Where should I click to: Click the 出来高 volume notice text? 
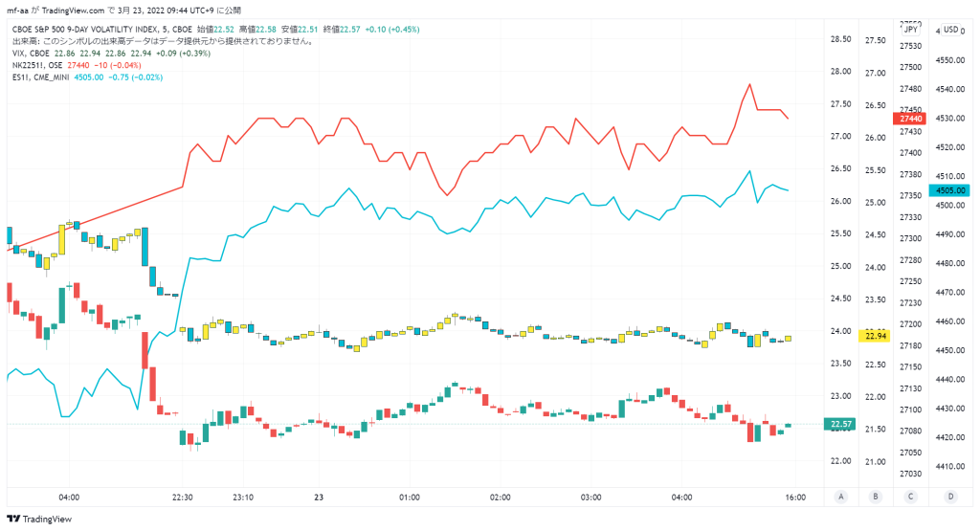[163, 41]
